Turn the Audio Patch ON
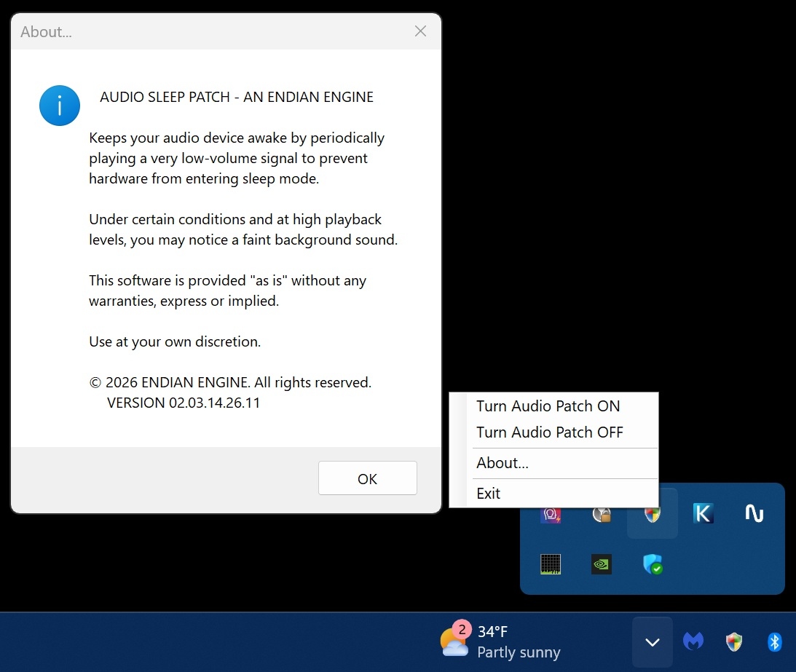Viewport: 796px width, 672px height. 548,406
